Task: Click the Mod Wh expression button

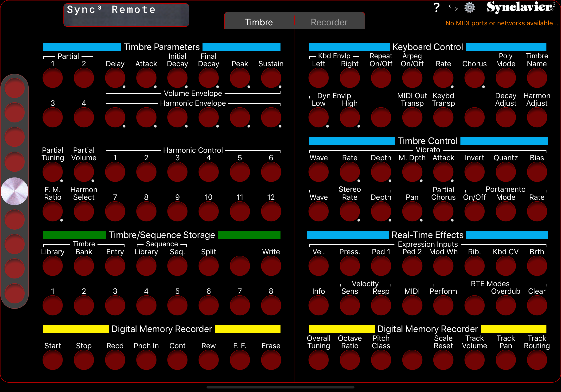Action: (444, 266)
